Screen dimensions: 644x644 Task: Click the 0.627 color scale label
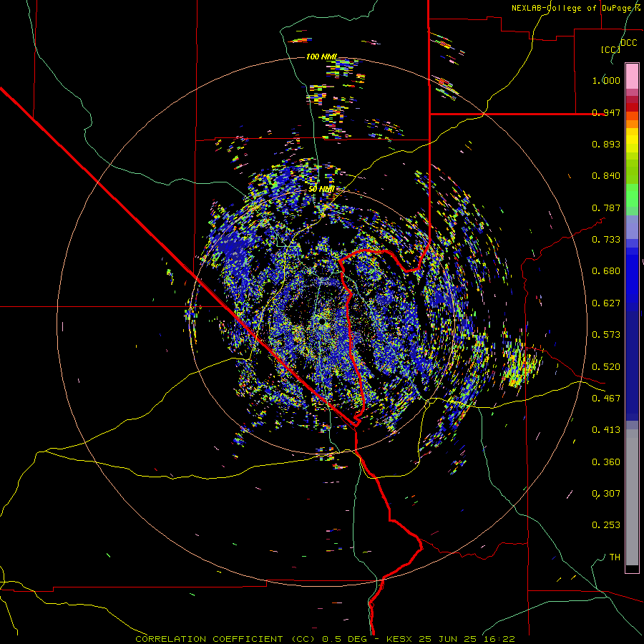(606, 303)
